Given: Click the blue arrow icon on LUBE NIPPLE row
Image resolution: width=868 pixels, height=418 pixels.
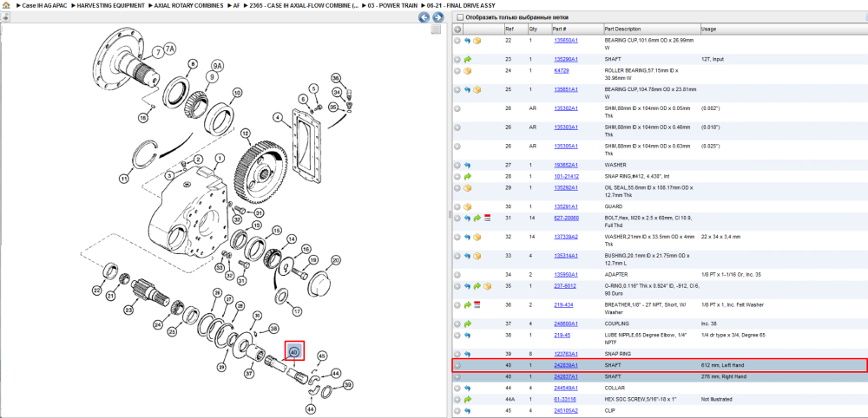Looking at the screenshot, I should click(x=467, y=336).
